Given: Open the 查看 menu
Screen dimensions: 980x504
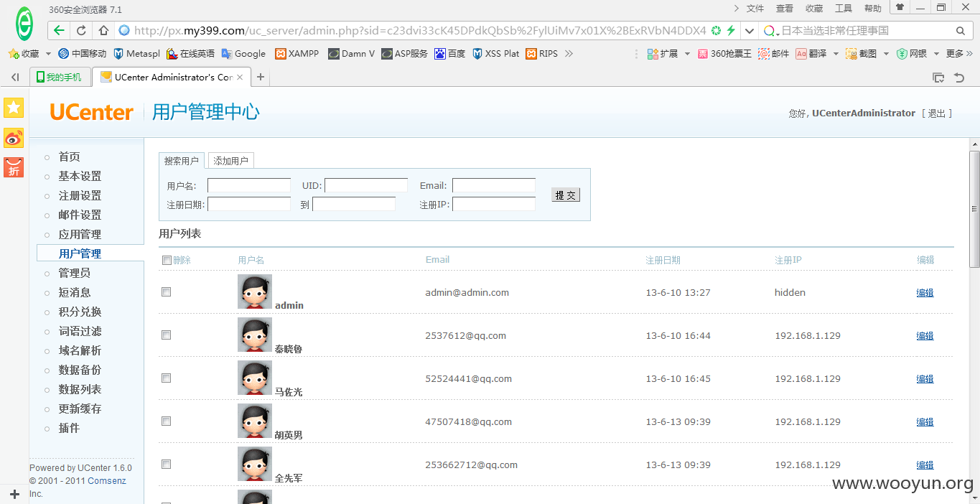Looking at the screenshot, I should [x=785, y=9].
